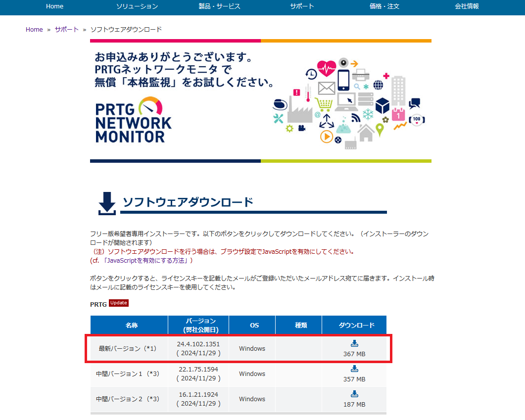Click the monitoring icons cloud illustration
The image size is (525, 420).
[x=348, y=104]
